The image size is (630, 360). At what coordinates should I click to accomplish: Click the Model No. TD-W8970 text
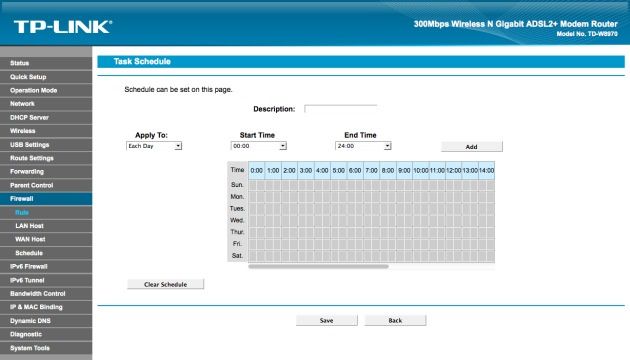coord(587,34)
